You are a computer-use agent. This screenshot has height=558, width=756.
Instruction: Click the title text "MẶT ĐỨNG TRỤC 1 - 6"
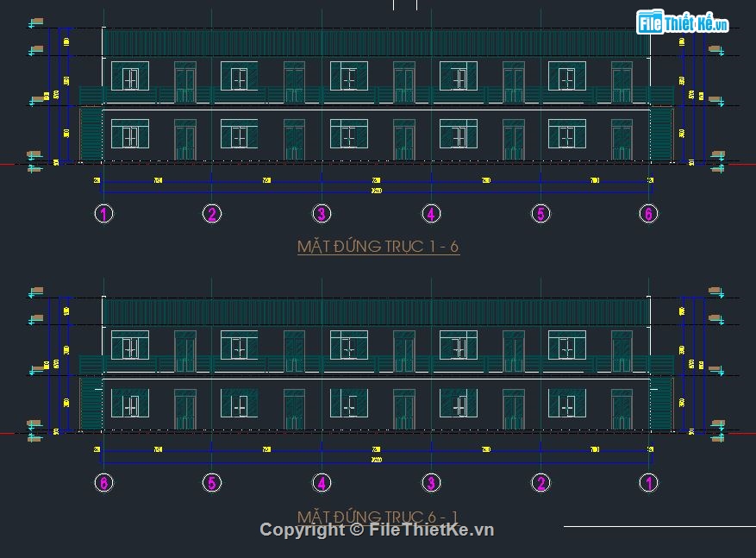pyautogui.click(x=378, y=247)
